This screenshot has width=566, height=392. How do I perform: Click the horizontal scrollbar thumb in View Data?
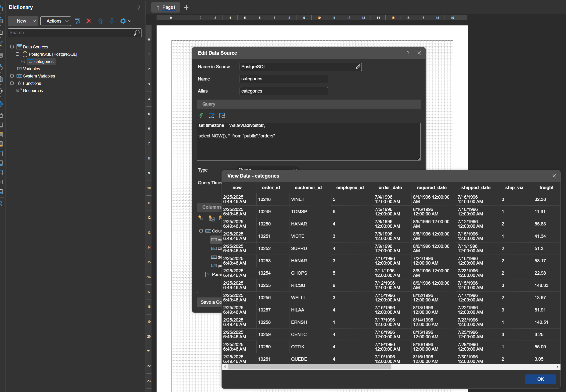click(x=310, y=367)
